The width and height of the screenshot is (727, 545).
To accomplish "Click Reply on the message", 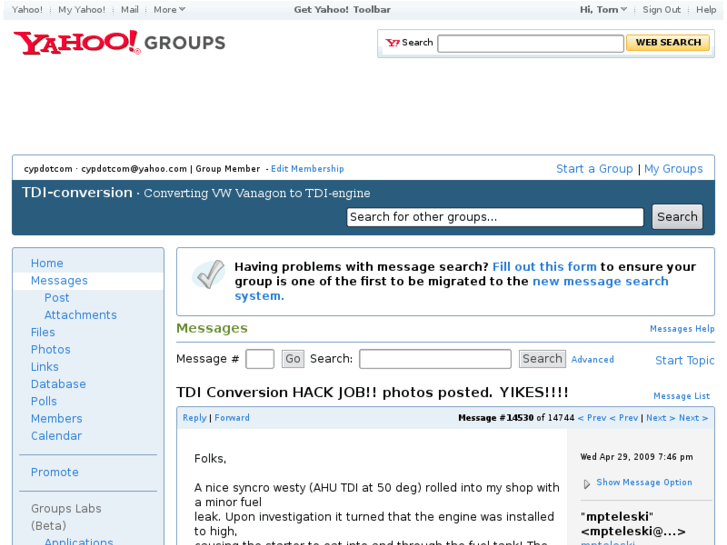I will click(x=194, y=418).
